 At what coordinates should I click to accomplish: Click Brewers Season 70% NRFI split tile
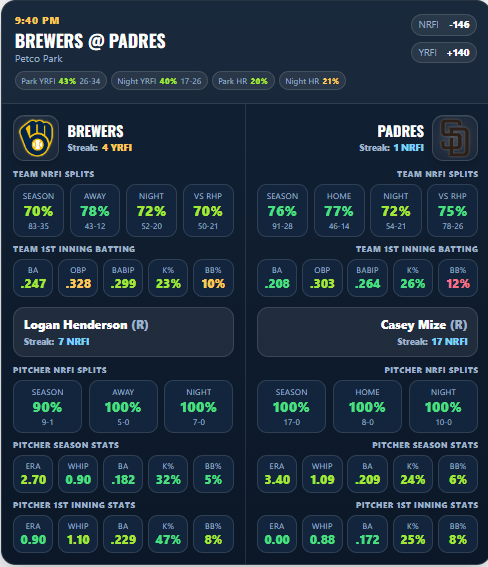click(x=38, y=210)
